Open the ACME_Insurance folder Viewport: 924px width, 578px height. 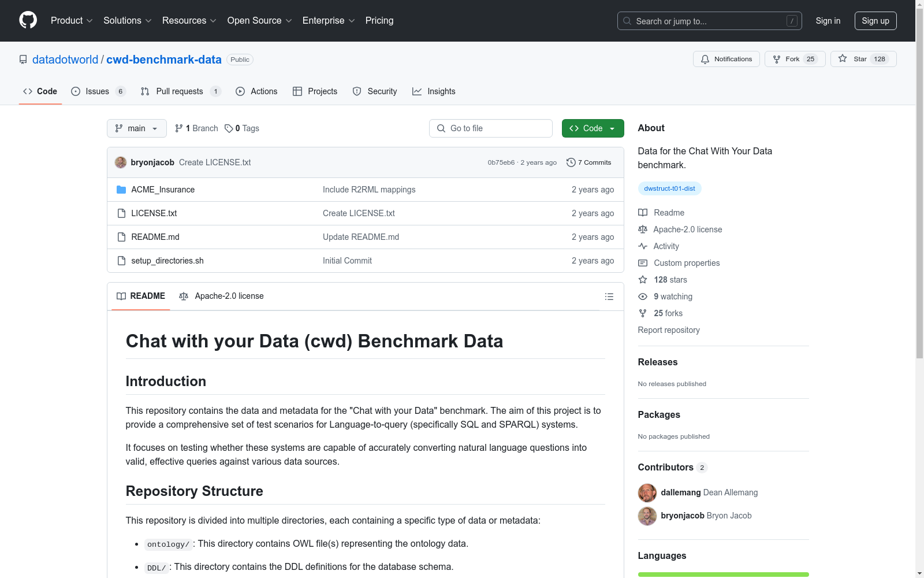click(x=163, y=190)
